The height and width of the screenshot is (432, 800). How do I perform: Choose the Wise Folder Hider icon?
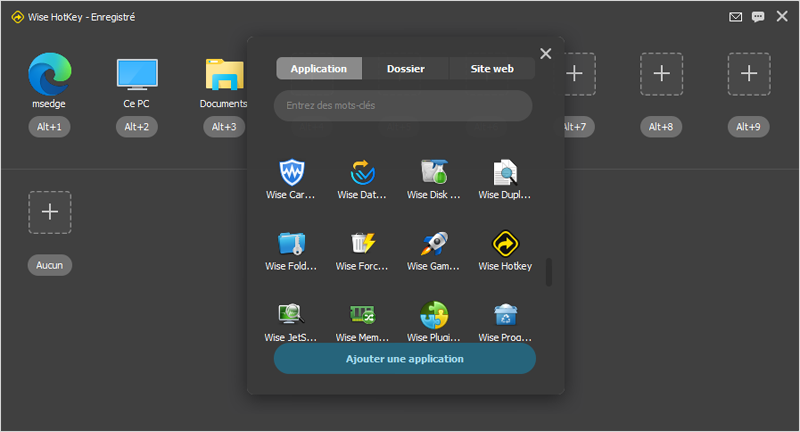(291, 243)
